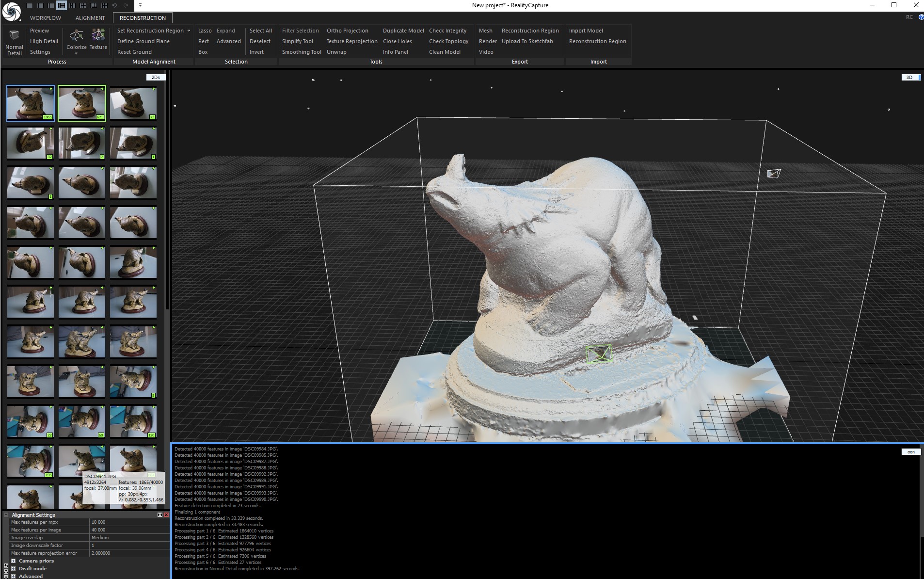Screen dimensions: 924x579
Task: Click the RealityCapture application logo
Action: [11, 12]
